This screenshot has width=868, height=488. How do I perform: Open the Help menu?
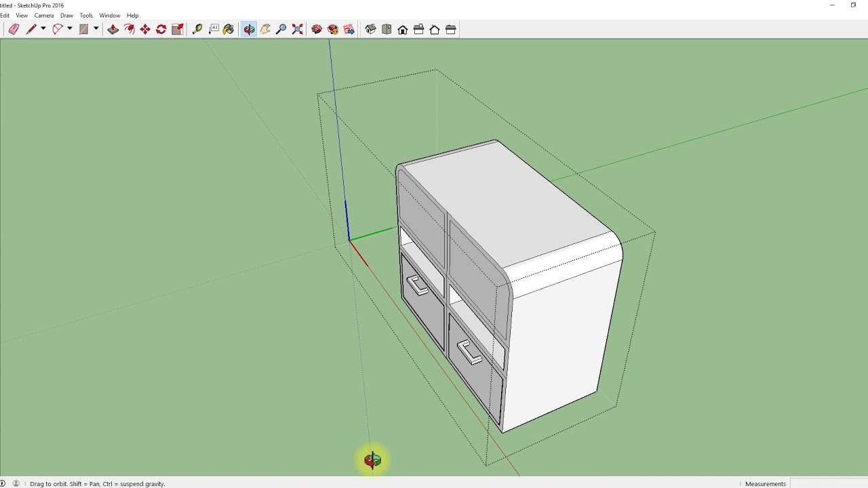tap(133, 15)
